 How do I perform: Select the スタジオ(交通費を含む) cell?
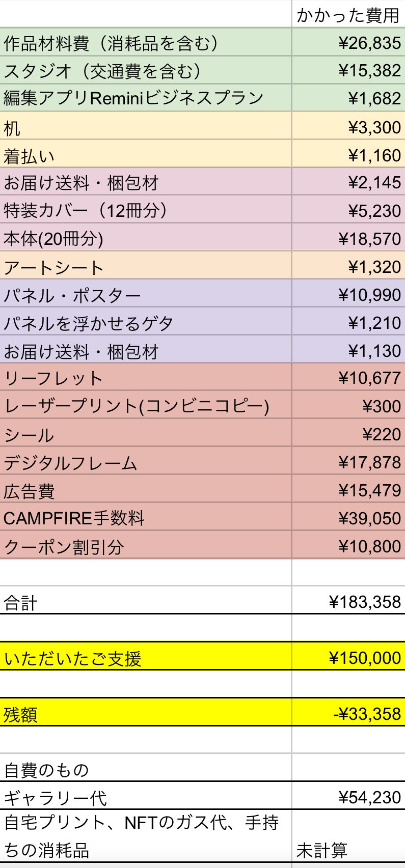coord(145,71)
